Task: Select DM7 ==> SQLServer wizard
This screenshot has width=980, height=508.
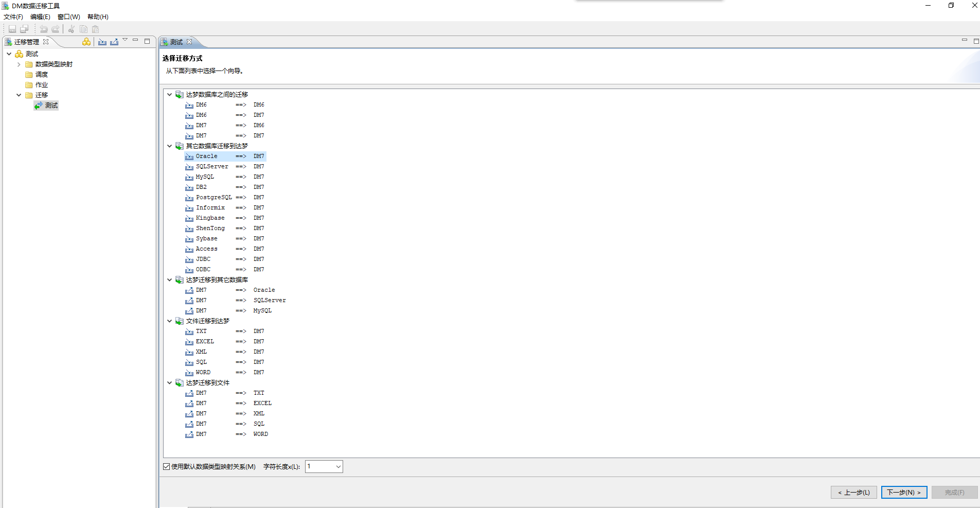Action: click(x=236, y=301)
